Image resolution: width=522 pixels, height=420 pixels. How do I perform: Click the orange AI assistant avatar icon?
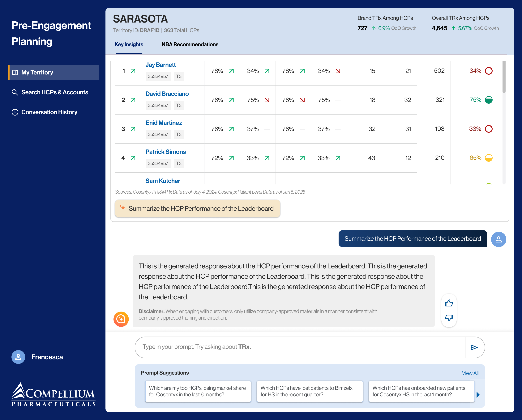click(121, 319)
